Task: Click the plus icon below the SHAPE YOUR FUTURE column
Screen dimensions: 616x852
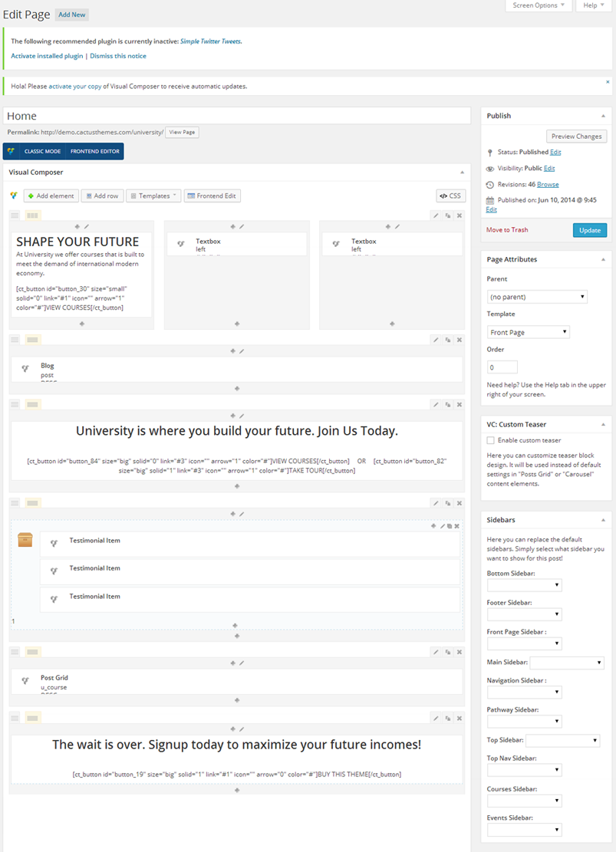Action: coord(82,324)
